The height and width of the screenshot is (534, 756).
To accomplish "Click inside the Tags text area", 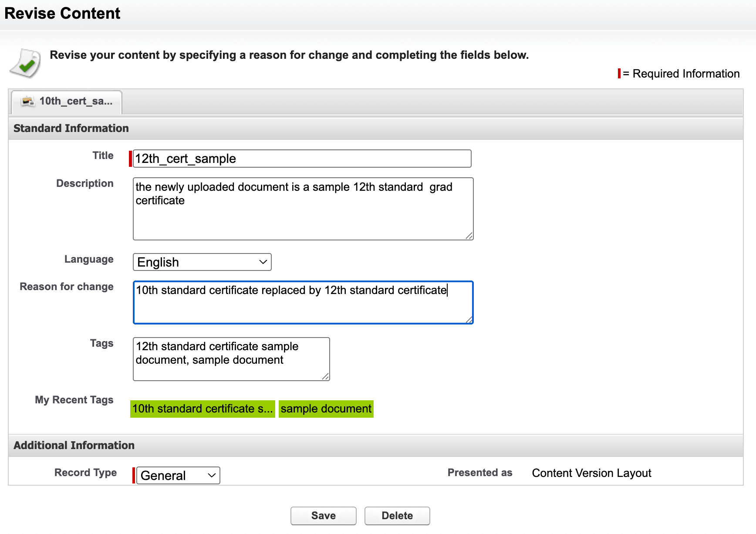I will point(231,358).
